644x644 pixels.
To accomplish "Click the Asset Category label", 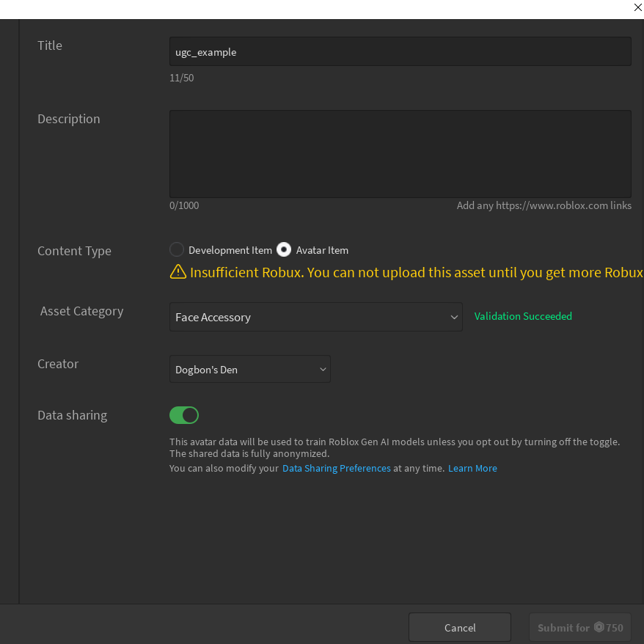I will pos(81,311).
